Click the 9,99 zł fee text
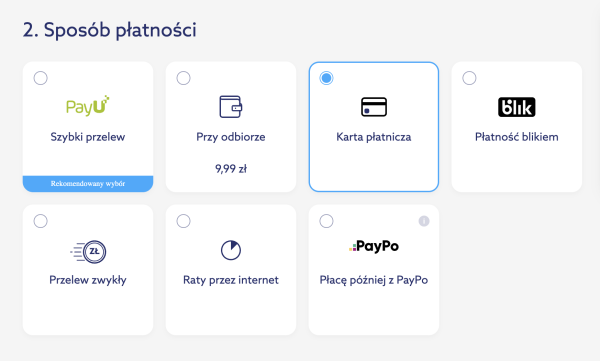This screenshot has width=600, height=361. click(231, 169)
